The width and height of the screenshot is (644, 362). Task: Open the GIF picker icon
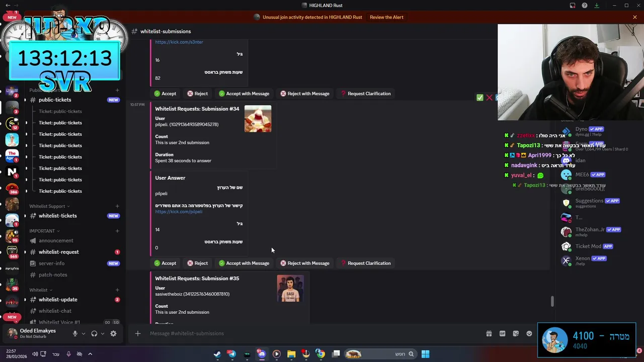click(x=502, y=333)
